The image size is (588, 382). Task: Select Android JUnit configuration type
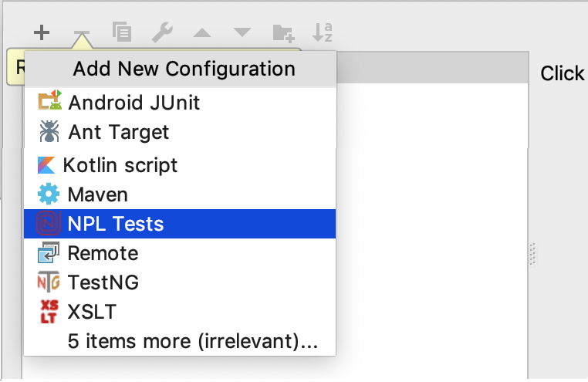pyautogui.click(x=134, y=103)
